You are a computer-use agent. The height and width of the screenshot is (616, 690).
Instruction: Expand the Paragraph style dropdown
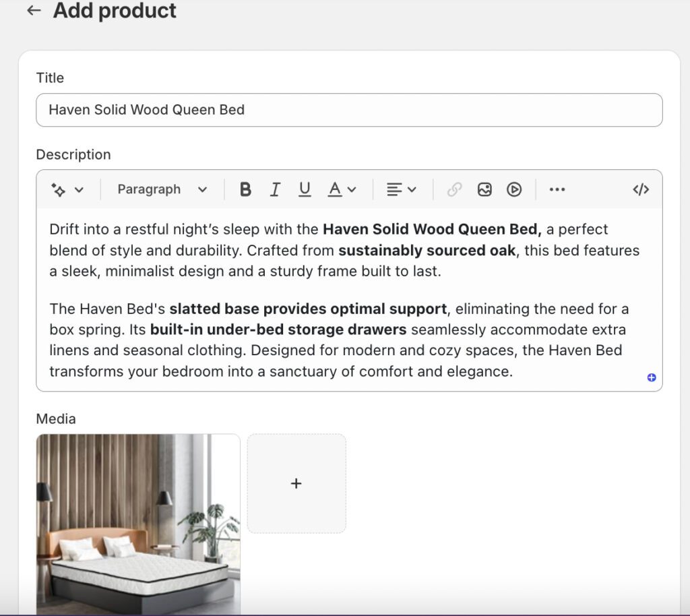tap(162, 190)
